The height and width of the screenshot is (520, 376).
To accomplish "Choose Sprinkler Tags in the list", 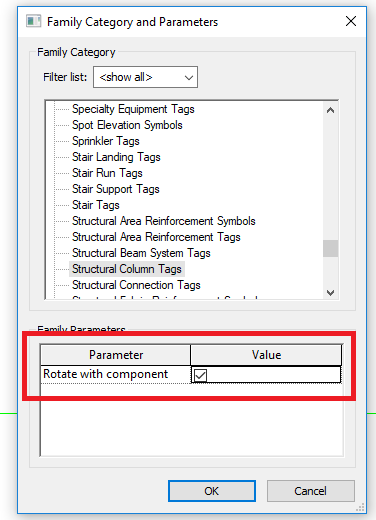I will pyautogui.click(x=106, y=141).
